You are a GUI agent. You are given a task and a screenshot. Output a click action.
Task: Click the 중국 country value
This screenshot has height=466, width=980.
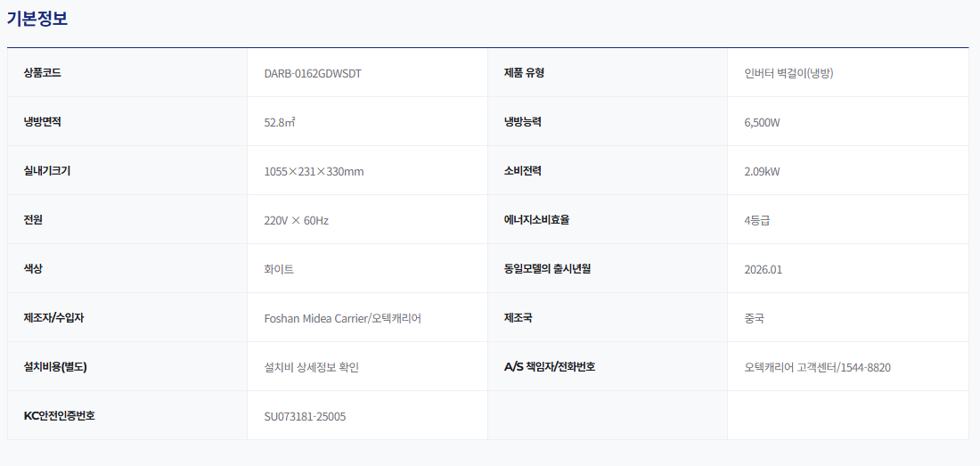click(x=754, y=318)
